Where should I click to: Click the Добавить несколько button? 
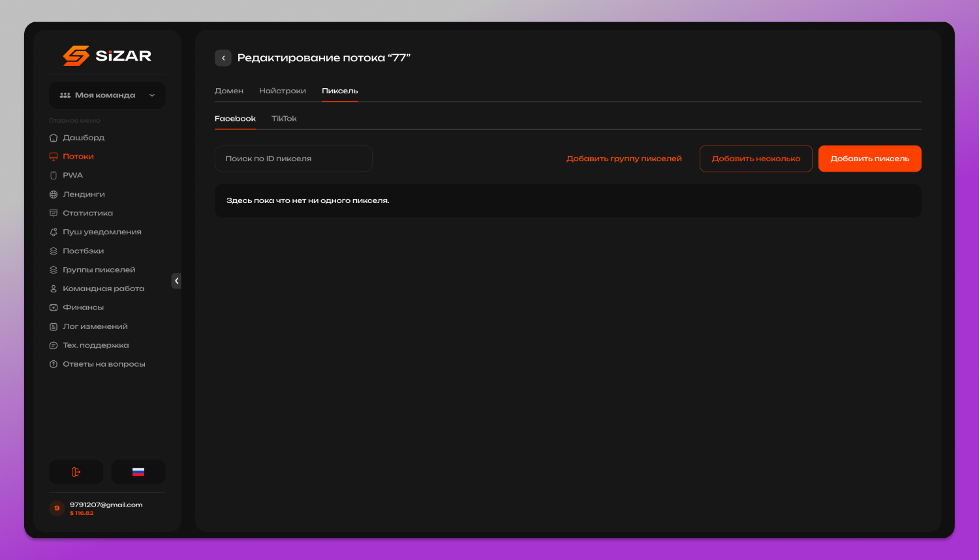(x=756, y=159)
